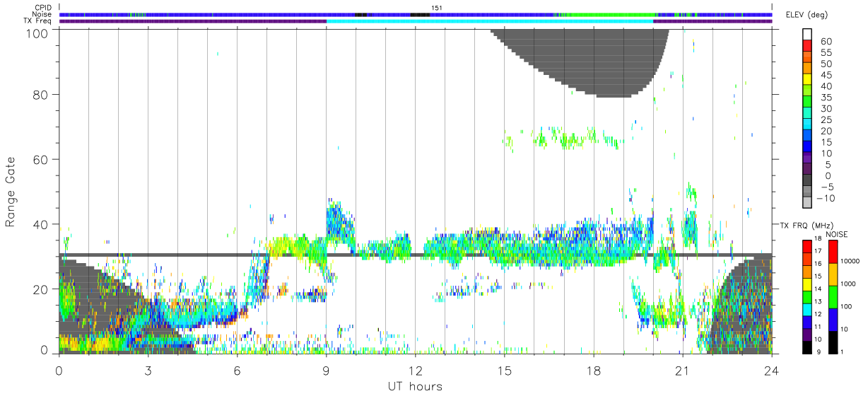The height and width of the screenshot is (401, 868).
Task: Click the green scatter band near range gate 65
Action: pos(565,138)
